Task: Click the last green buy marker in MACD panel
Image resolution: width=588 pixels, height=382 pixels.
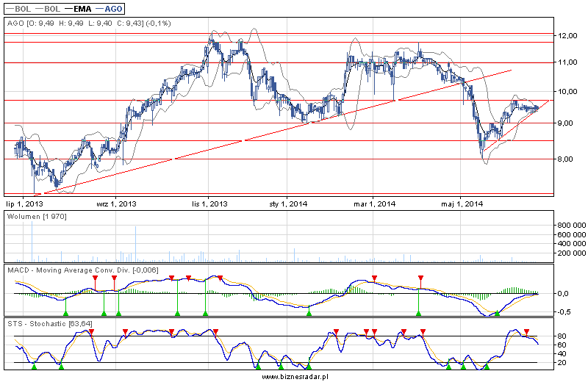Action: point(498,313)
